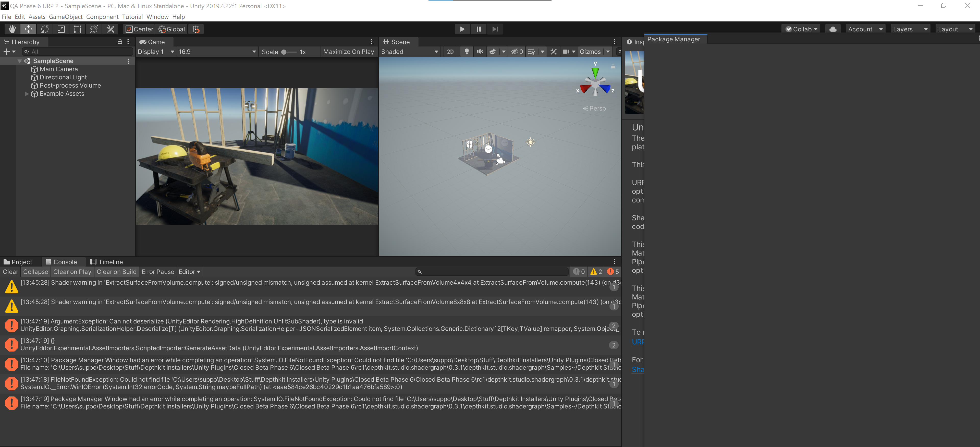Enable Error Pause in Console
The height and width of the screenshot is (447, 980).
click(157, 272)
